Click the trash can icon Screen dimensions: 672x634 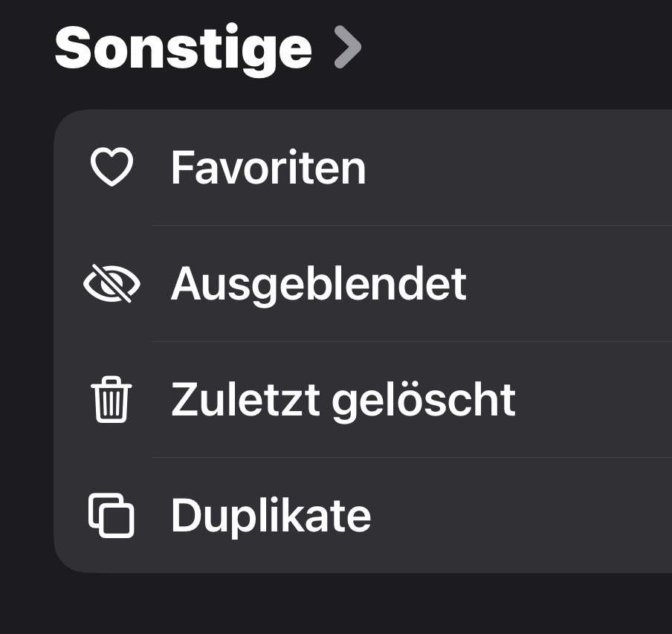111,400
